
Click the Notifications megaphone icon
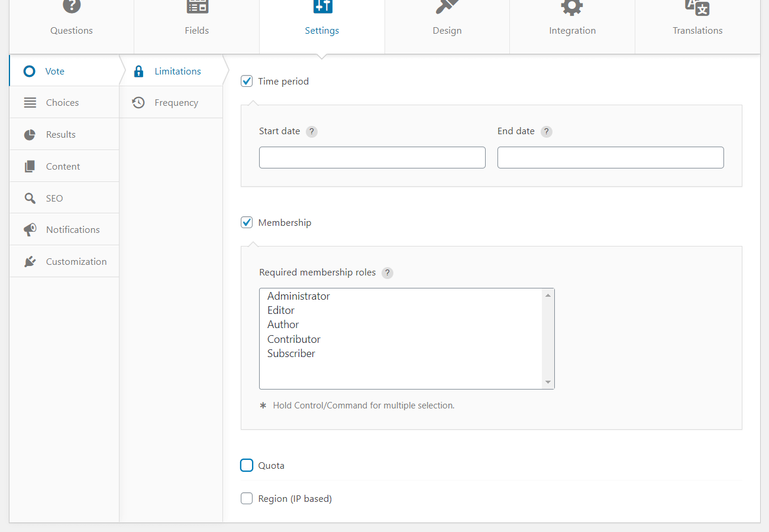[x=30, y=230]
